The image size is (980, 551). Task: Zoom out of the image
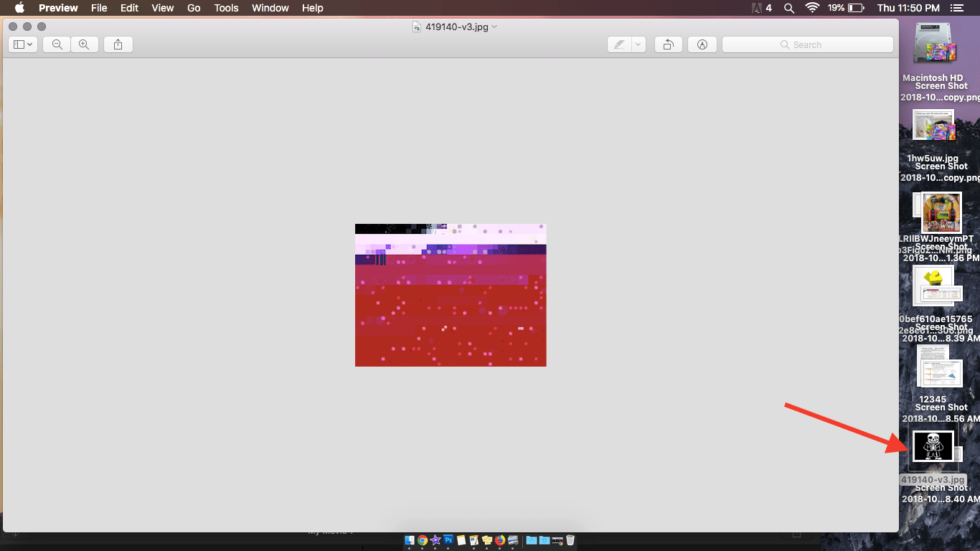[57, 44]
